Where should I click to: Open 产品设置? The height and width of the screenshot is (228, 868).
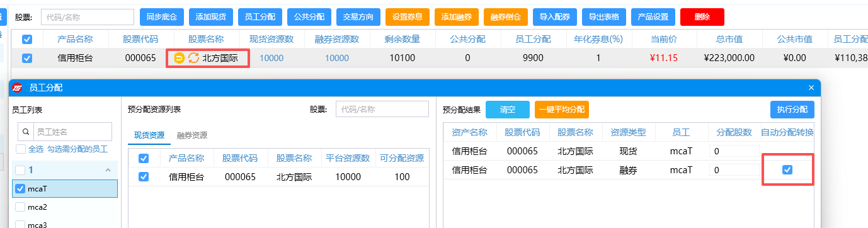point(653,17)
